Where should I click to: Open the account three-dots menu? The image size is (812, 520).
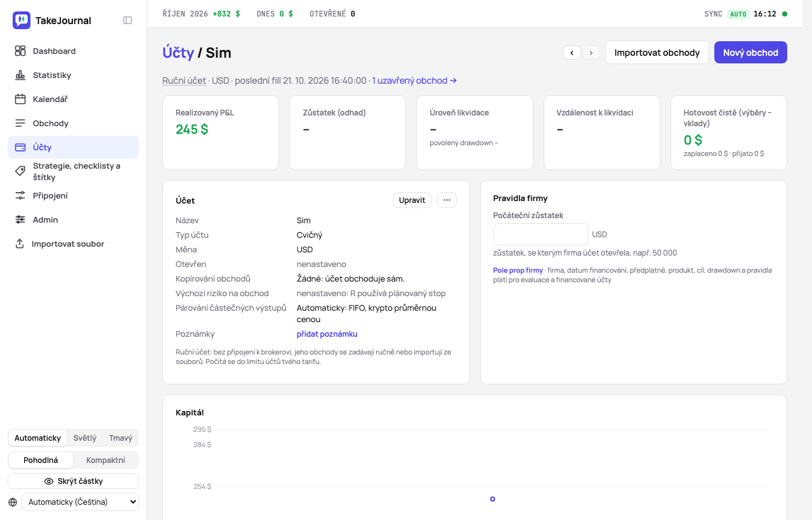tap(447, 200)
